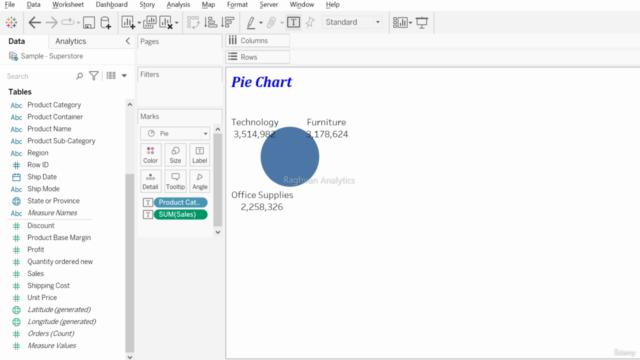Click the Duplicate sheet icon

tap(150, 22)
